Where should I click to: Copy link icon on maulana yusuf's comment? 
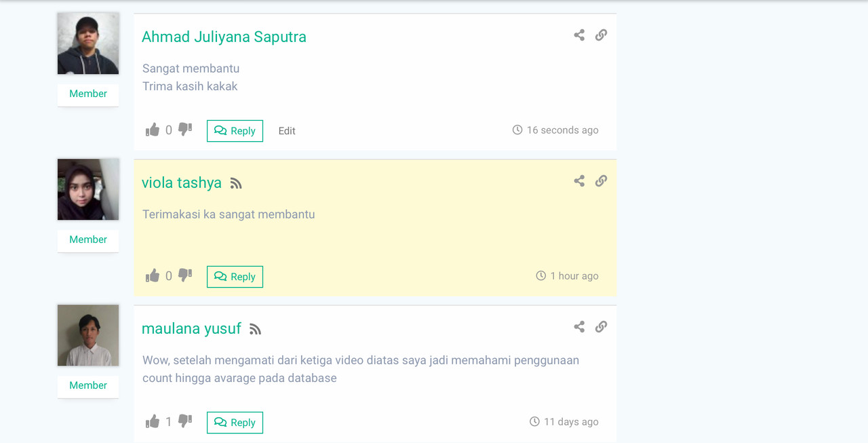(x=601, y=327)
